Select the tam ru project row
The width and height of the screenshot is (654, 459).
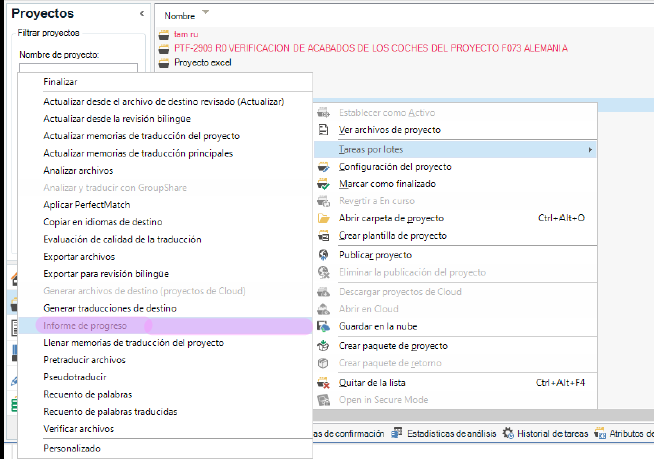(x=405, y=35)
